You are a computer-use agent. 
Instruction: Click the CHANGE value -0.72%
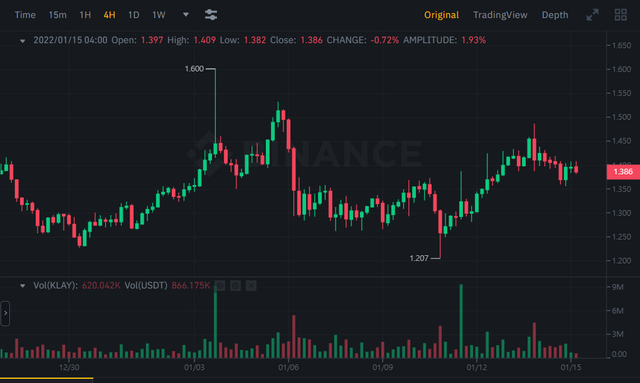coord(384,40)
